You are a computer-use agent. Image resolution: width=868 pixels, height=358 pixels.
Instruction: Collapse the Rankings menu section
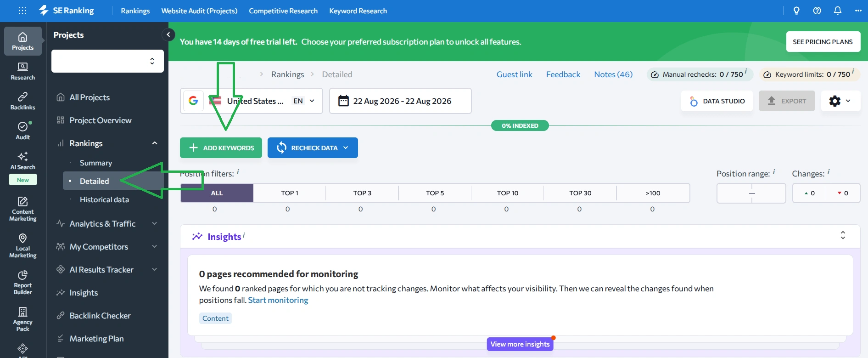tap(155, 143)
